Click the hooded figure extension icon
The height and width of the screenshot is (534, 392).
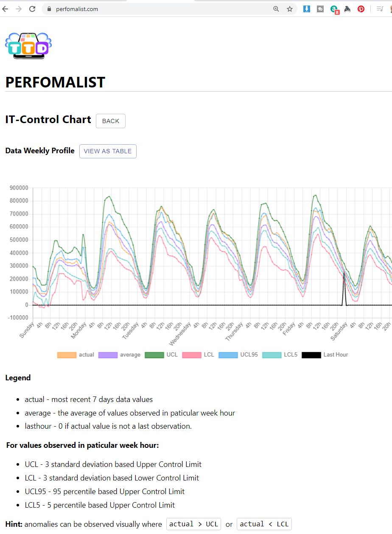tap(347, 9)
